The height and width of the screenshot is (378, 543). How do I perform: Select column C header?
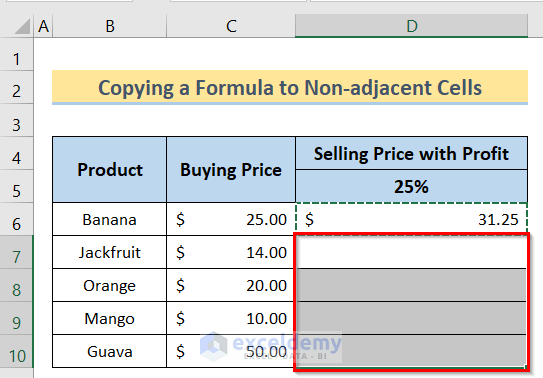[231, 26]
